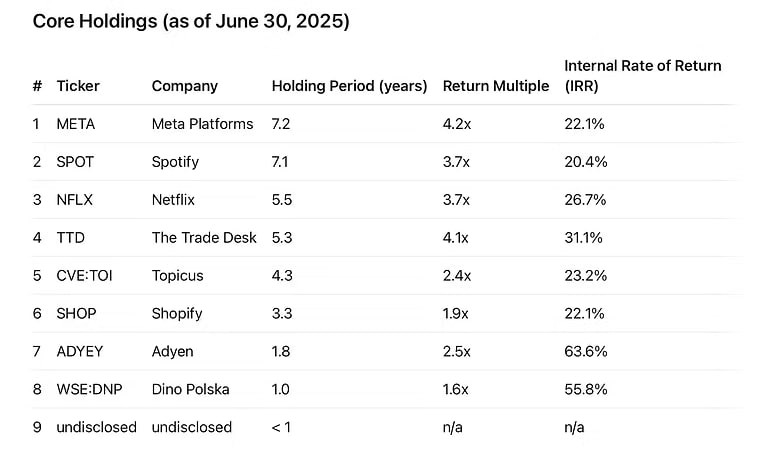
Task: Click the NFLX ticker cell
Action: [75, 200]
